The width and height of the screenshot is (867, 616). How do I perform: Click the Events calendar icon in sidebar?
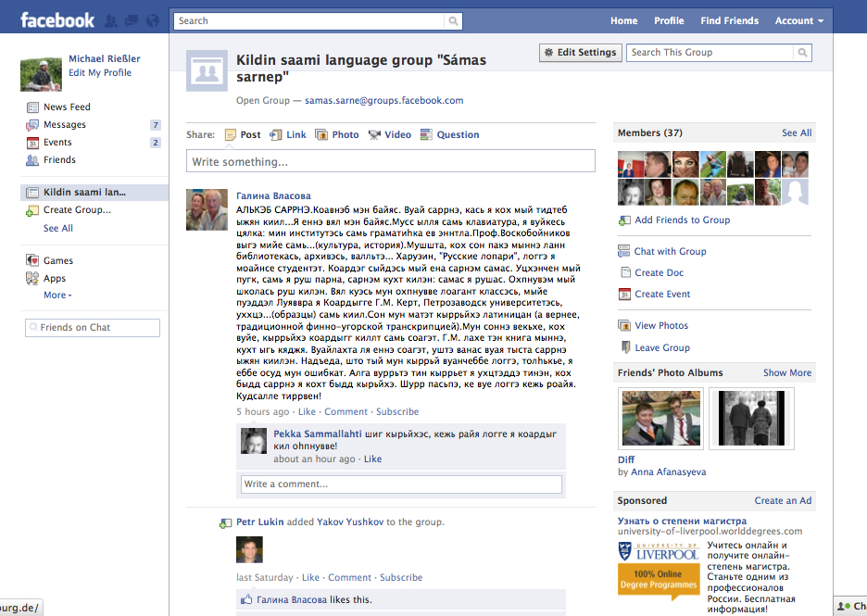point(32,143)
